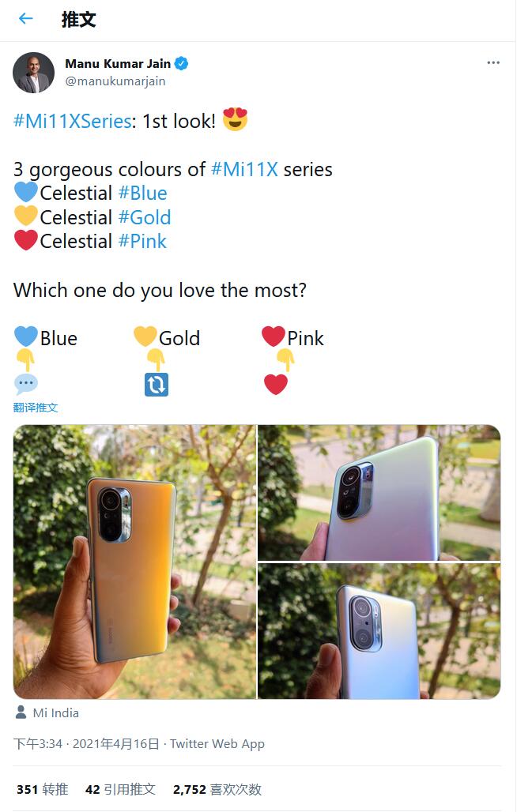Click the back arrow icon

26,19
